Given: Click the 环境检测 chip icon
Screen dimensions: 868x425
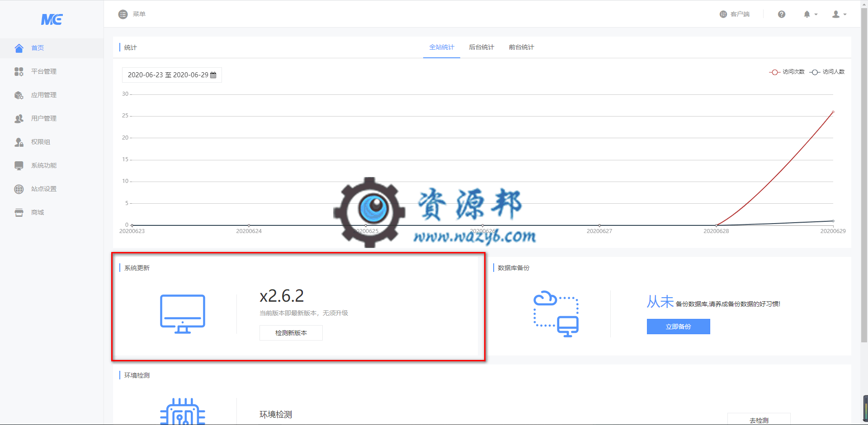Looking at the screenshot, I should [x=183, y=411].
